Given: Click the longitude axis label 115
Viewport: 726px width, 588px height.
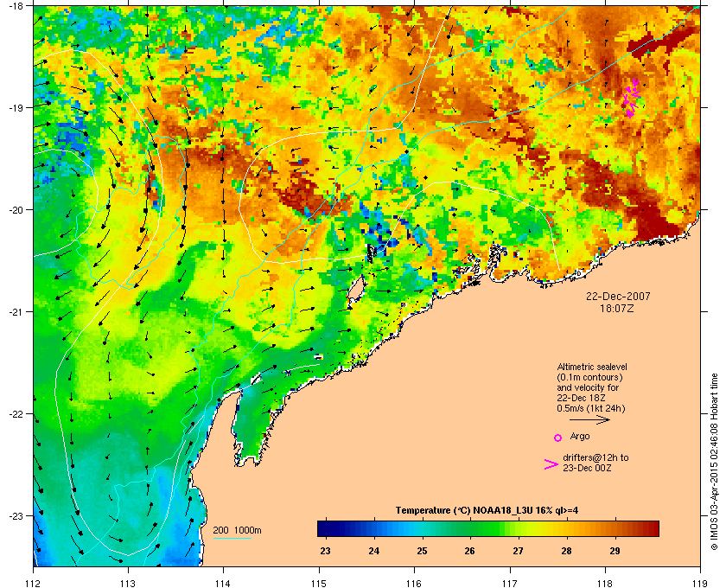Looking at the screenshot, I should [x=319, y=583].
